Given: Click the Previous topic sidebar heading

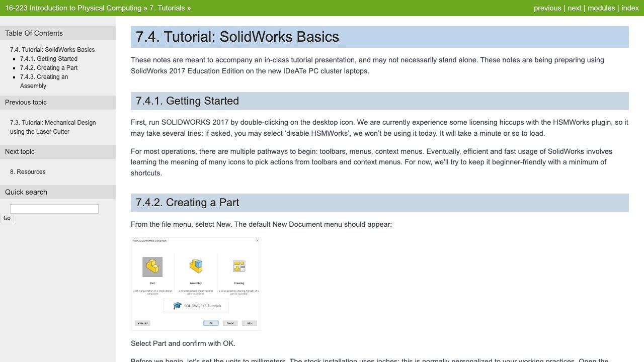Looking at the screenshot, I should [58, 103].
